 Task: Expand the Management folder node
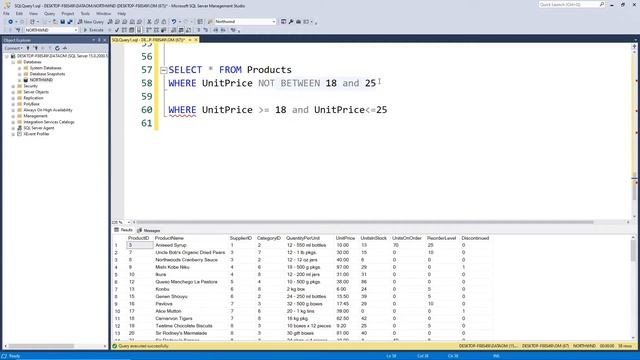13,116
